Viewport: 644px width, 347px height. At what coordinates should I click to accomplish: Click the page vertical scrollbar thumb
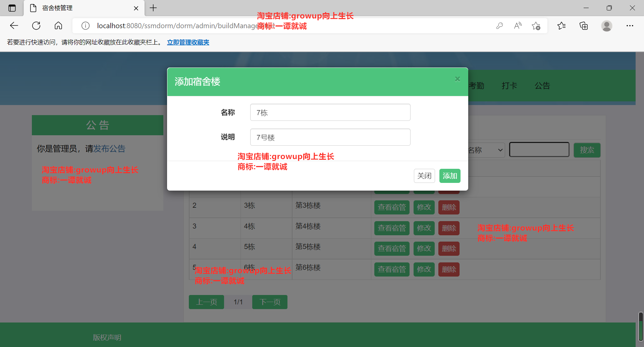pyautogui.click(x=641, y=326)
